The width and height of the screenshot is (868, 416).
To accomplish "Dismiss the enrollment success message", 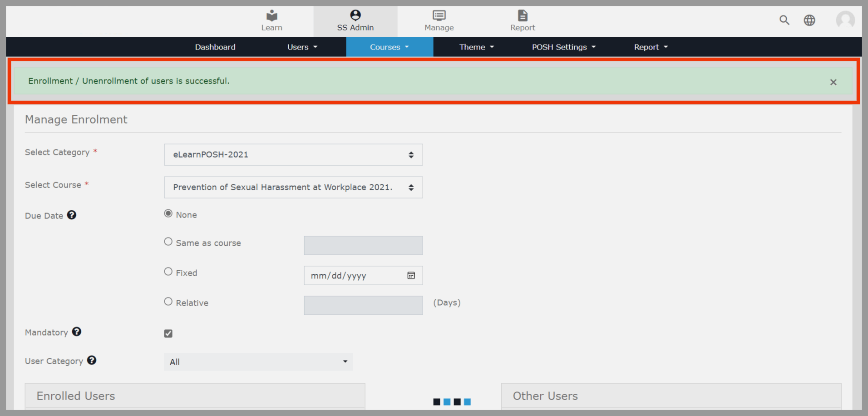I will pos(833,82).
